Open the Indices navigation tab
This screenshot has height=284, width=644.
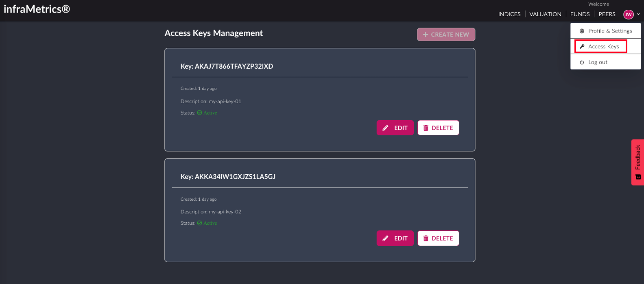tap(509, 14)
